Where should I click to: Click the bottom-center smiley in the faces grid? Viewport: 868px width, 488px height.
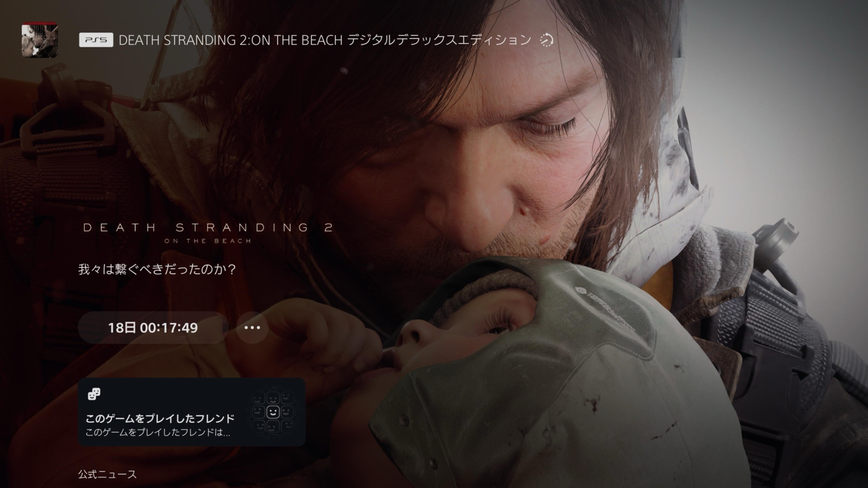pyautogui.click(x=273, y=426)
